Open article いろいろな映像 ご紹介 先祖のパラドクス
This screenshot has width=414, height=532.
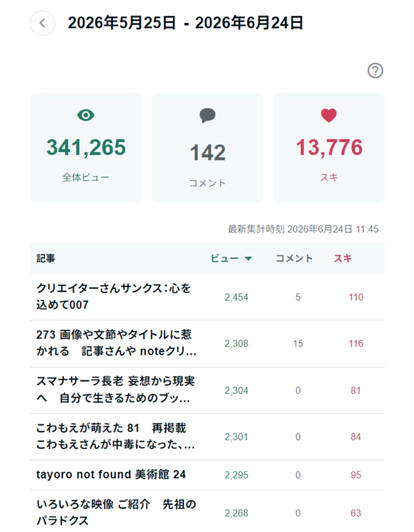click(x=116, y=512)
